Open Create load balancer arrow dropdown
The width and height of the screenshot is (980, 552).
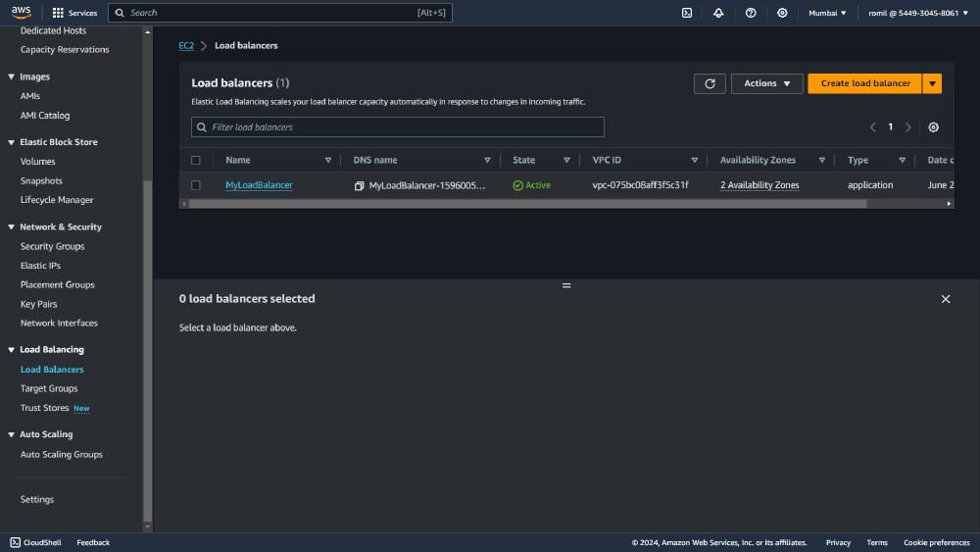tap(932, 83)
